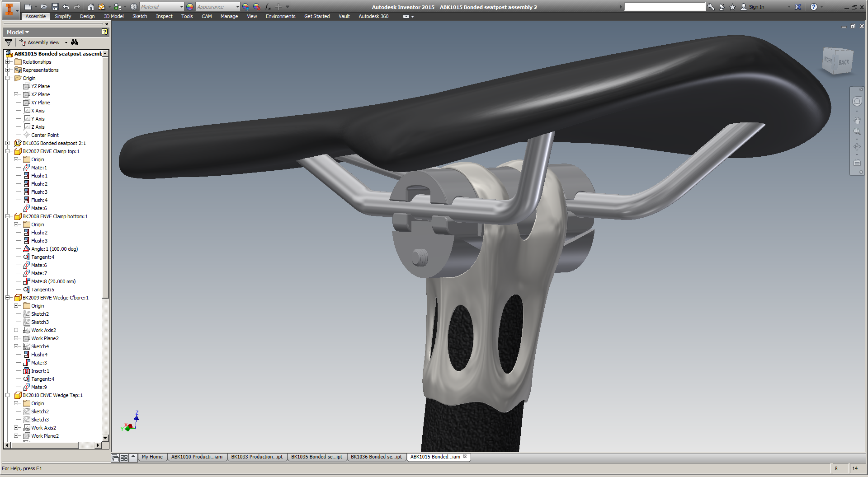868x477 pixels.
Task: Click the binoculars Find icon in browser
Action: coord(75,42)
